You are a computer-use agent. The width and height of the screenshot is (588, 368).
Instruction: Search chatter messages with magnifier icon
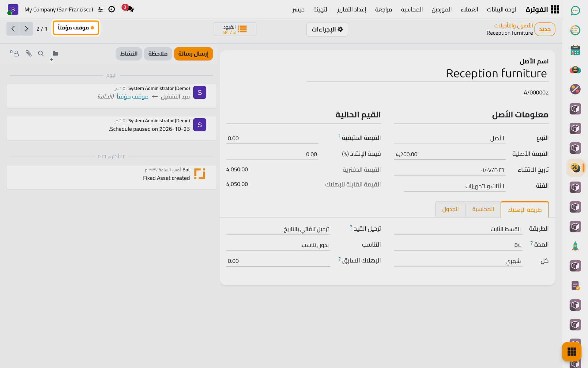[41, 54]
